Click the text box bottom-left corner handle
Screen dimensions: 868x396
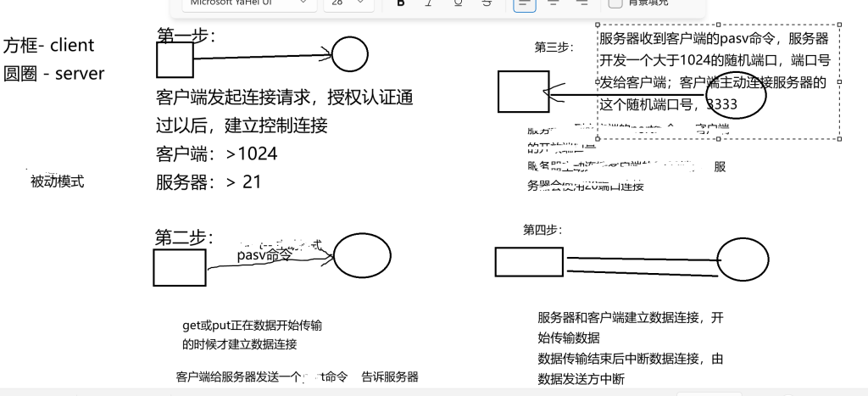pos(597,140)
